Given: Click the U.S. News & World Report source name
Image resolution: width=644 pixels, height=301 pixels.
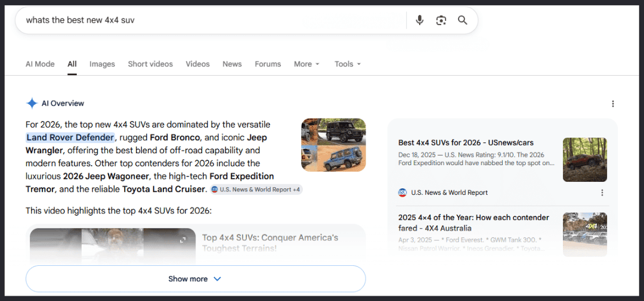Looking at the screenshot, I should (x=450, y=193).
